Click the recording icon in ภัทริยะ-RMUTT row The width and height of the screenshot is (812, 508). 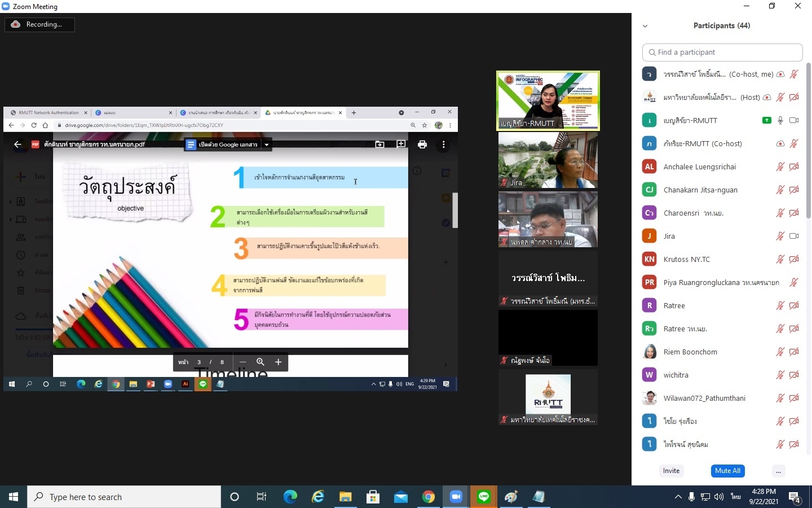tap(780, 143)
